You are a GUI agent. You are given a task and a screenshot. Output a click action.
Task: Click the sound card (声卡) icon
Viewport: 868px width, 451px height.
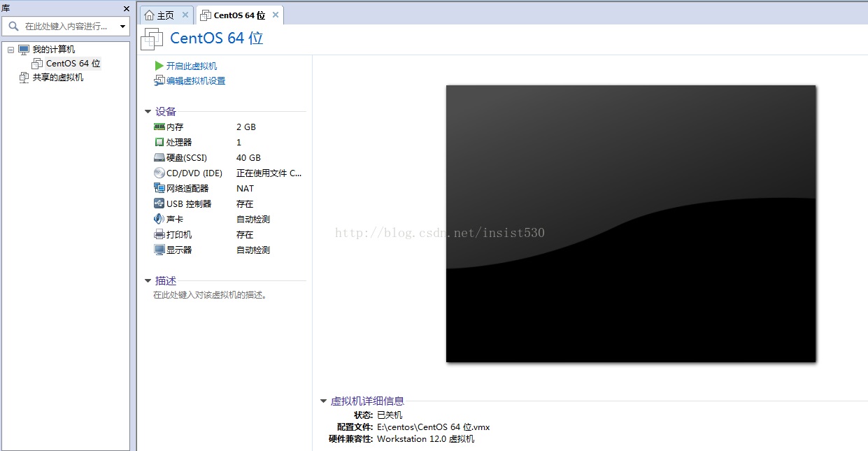(159, 219)
